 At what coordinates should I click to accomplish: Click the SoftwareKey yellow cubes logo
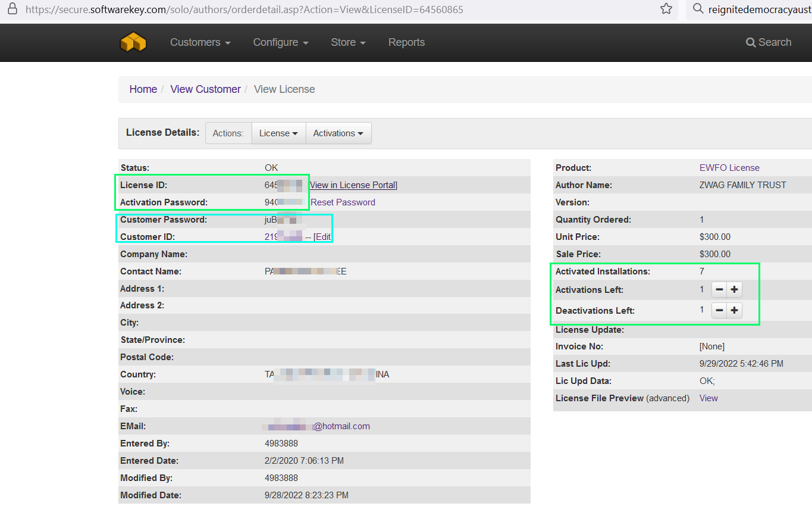pyautogui.click(x=133, y=42)
